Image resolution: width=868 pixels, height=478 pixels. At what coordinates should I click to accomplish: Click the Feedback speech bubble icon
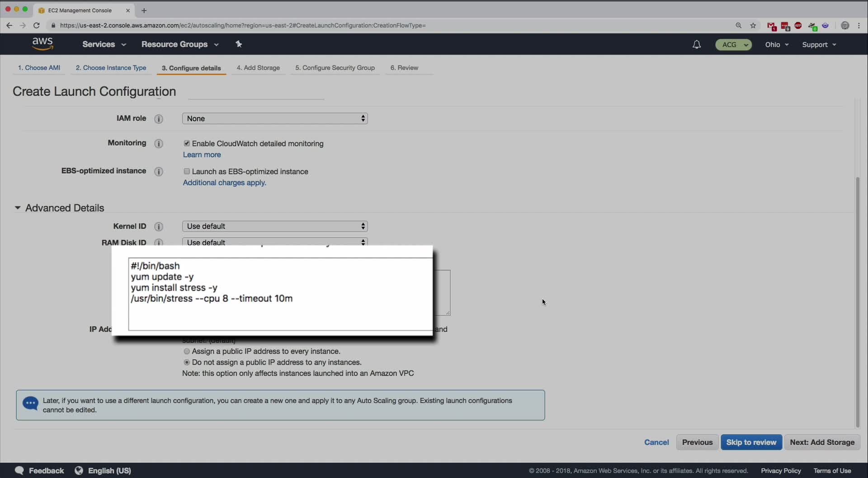pos(19,470)
